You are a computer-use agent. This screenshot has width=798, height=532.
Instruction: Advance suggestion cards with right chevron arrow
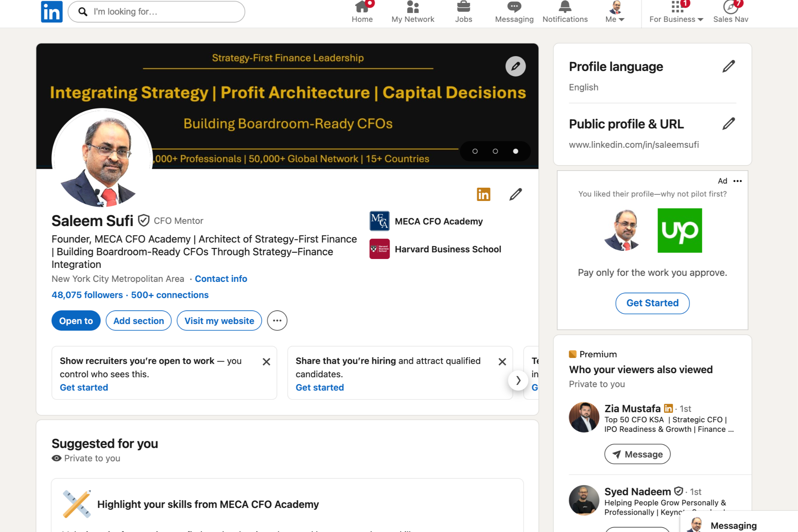coord(518,380)
